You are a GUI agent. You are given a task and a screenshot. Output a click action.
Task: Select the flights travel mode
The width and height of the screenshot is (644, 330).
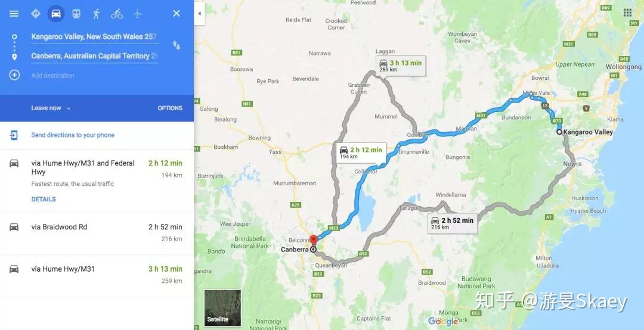(138, 14)
